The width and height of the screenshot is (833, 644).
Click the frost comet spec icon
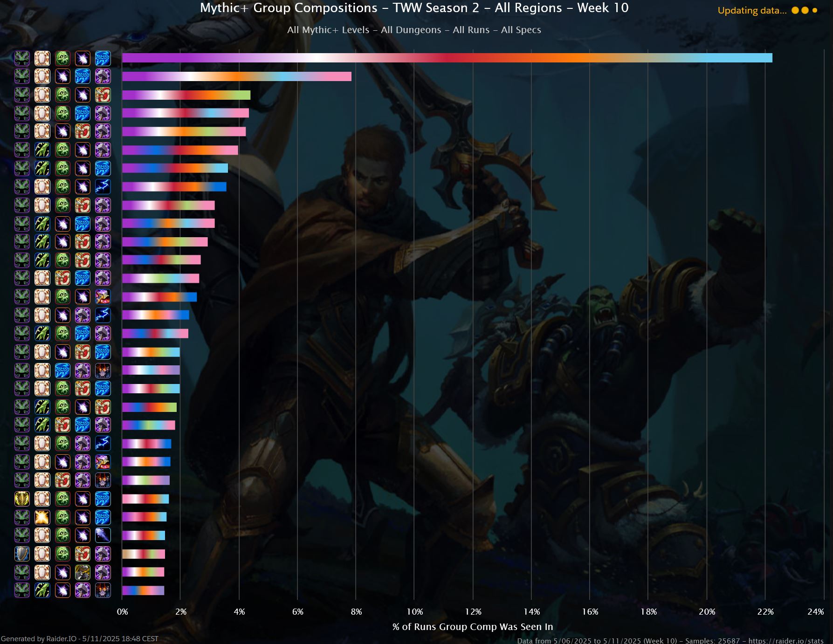(103, 535)
